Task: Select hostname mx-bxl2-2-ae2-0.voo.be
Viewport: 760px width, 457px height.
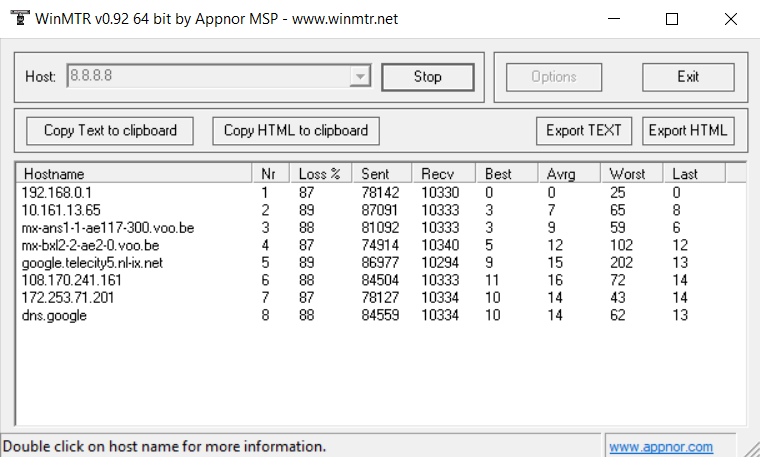Action: coord(90,245)
